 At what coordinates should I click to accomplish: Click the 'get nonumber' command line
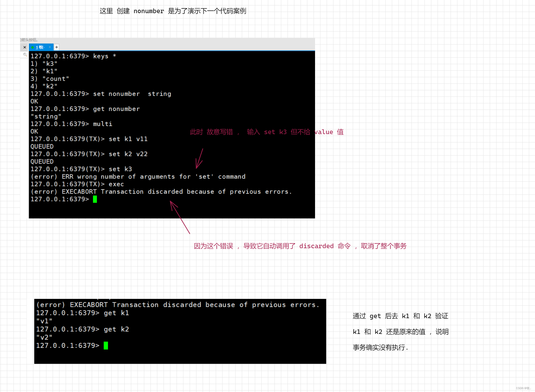pyautogui.click(x=85, y=109)
